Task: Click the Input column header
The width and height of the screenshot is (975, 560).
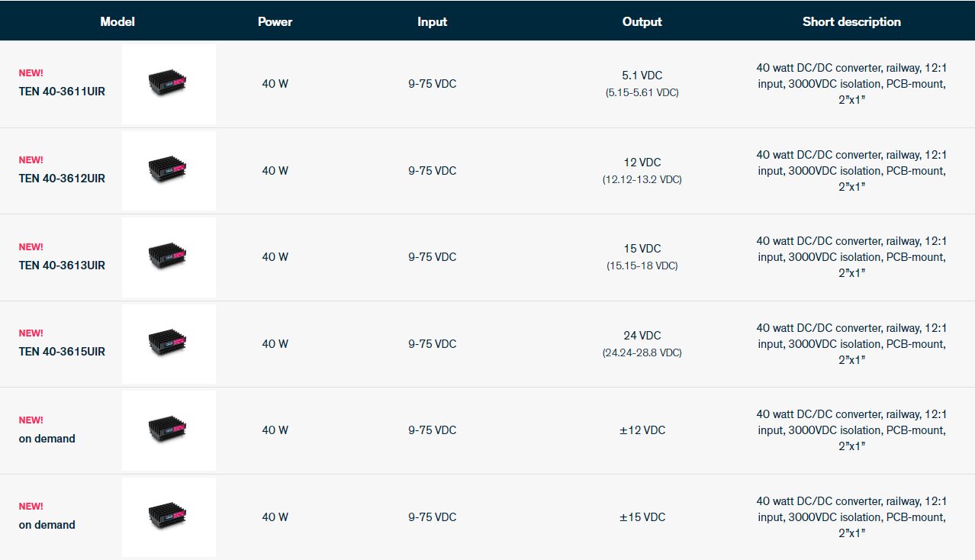Action: coord(432,21)
